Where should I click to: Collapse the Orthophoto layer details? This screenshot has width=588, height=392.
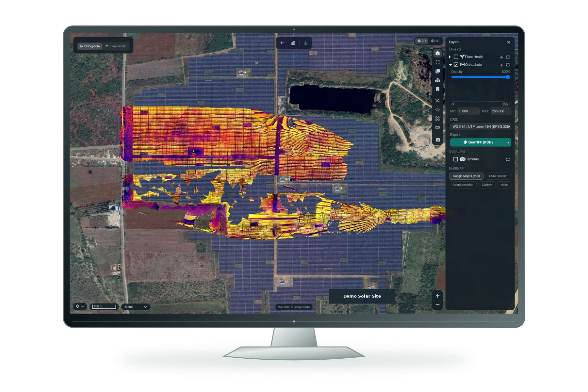click(x=450, y=65)
